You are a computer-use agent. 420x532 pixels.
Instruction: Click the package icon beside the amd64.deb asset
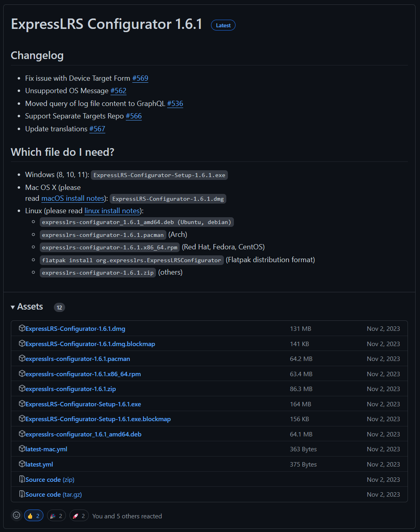coord(22,434)
